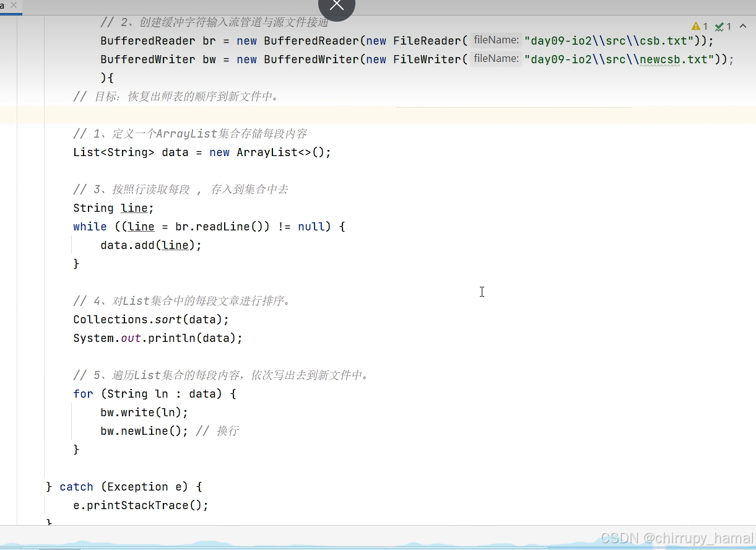Viewport: 756px width, 550px height.
Task: Click the bw.newLine(); statement
Action: [144, 431]
